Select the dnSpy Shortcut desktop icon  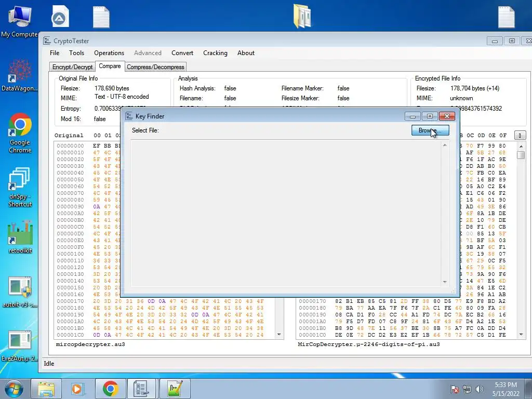[20, 187]
